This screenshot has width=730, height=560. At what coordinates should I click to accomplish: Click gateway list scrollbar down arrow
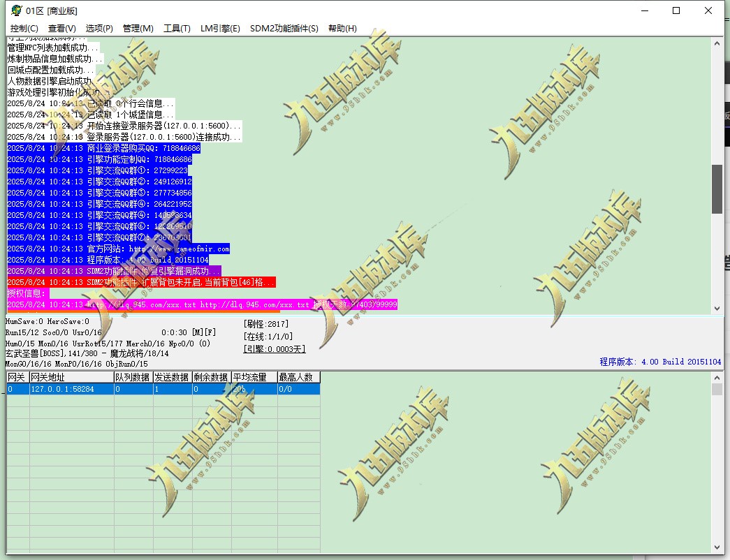pos(717,547)
